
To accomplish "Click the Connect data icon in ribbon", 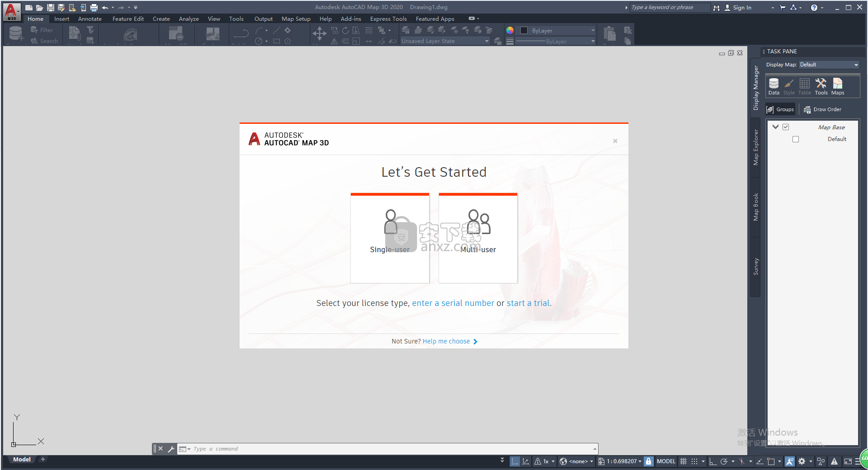I will coord(16,33).
